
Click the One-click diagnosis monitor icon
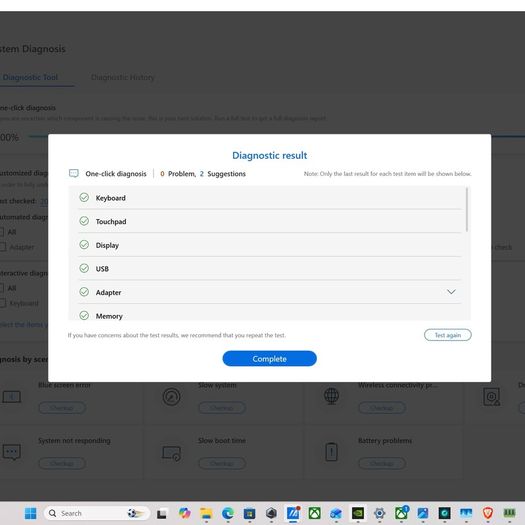coord(74,173)
